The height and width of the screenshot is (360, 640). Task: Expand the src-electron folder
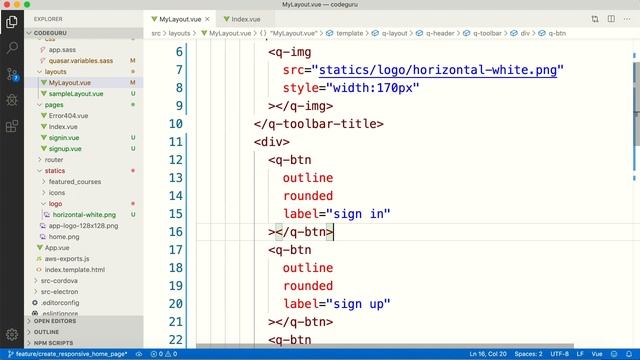click(84, 292)
